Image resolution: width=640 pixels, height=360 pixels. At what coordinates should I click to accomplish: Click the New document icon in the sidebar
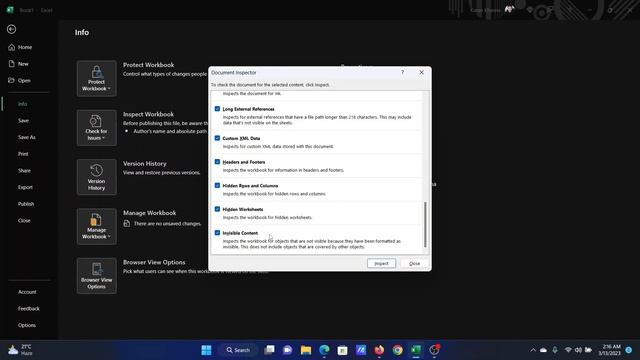click(x=11, y=64)
